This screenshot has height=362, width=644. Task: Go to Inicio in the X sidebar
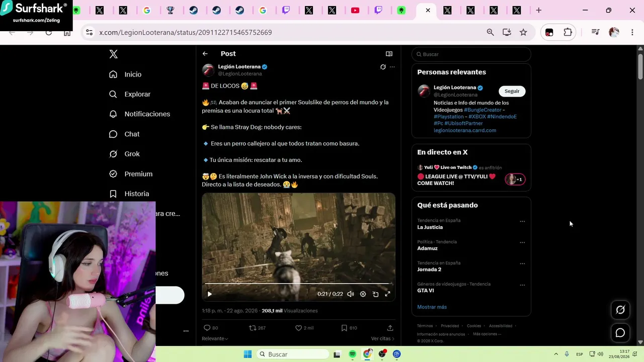[x=125, y=74]
